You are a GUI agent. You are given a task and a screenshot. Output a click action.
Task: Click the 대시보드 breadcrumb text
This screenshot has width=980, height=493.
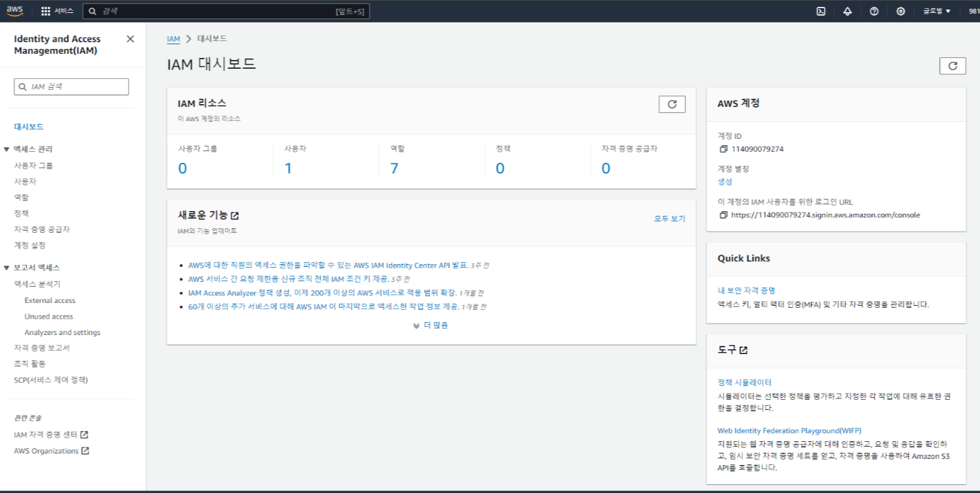212,39
